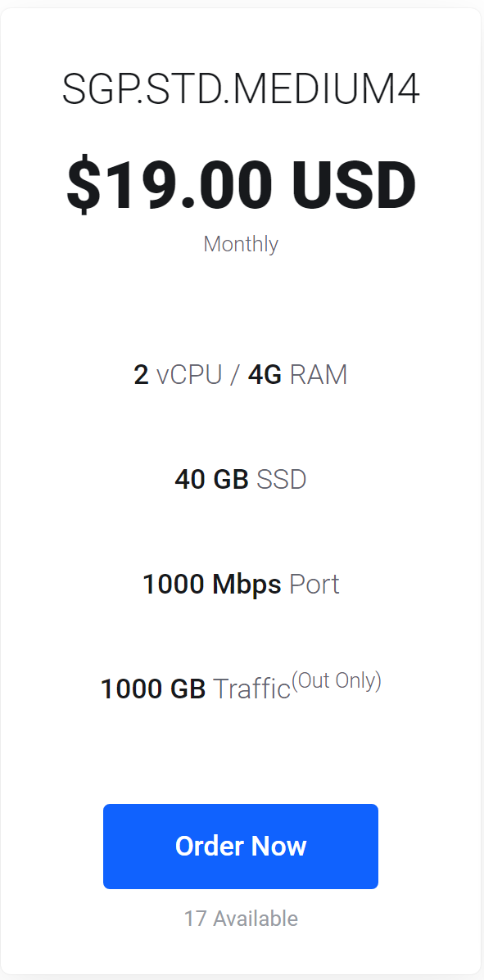
Task: Click the bold 1000 GB value
Action: coord(153,689)
